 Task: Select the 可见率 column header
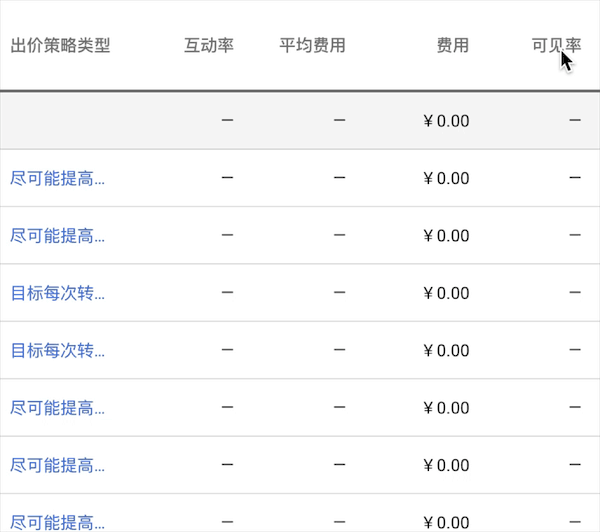pos(556,46)
